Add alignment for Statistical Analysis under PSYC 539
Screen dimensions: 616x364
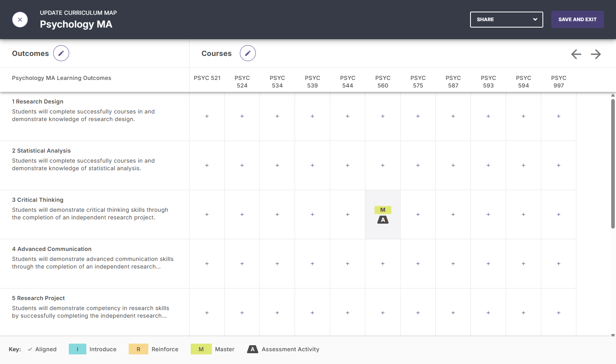pyautogui.click(x=313, y=165)
